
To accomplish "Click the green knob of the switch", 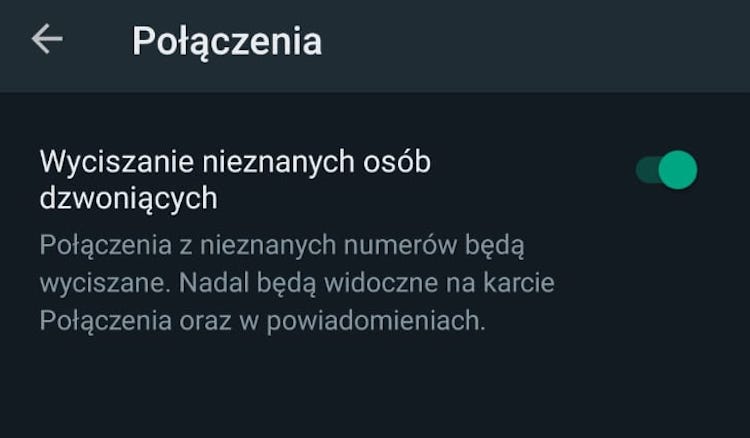I will 678,170.
